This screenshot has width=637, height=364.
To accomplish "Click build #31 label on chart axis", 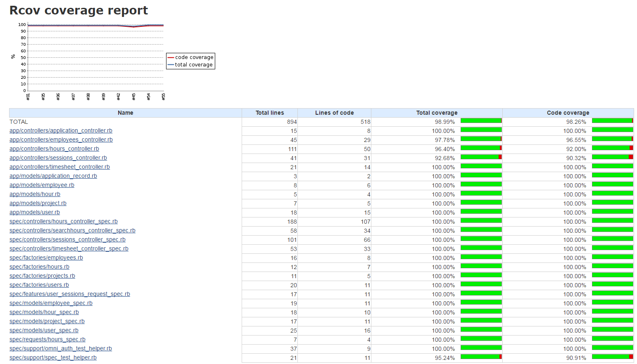I will 28,97.
